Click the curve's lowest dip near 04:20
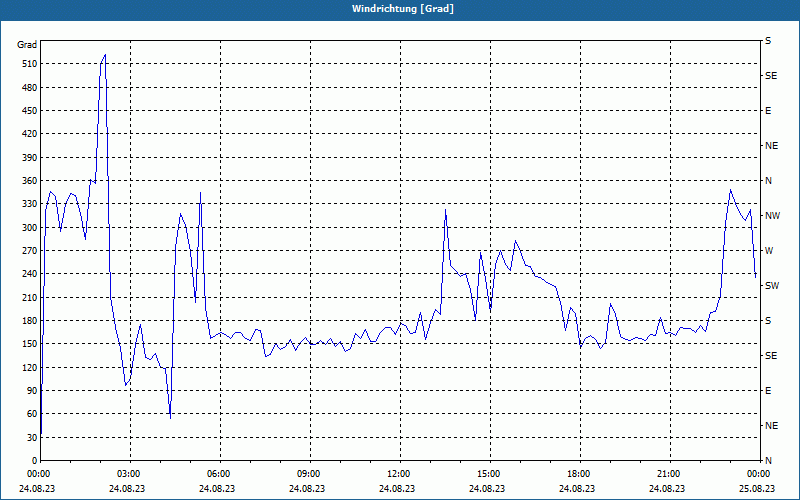This screenshot has height=500, width=800. click(x=170, y=418)
